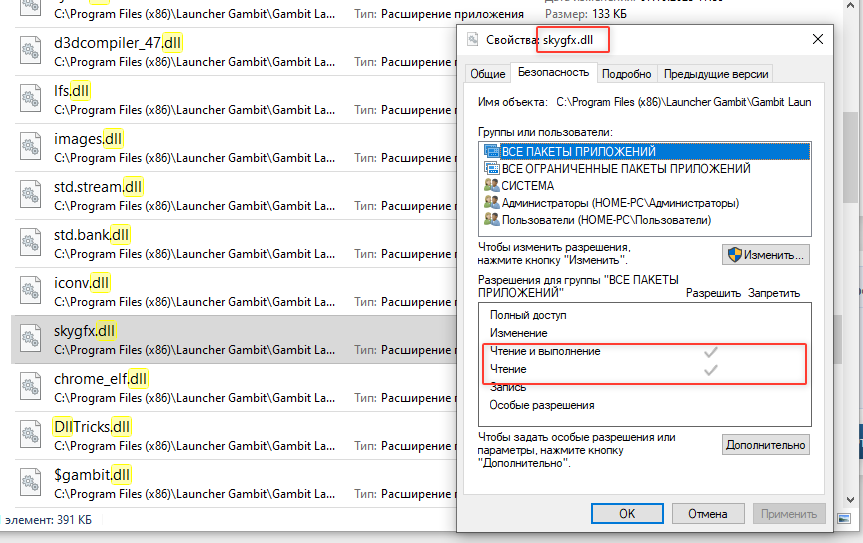
Task: Click the DllTricks.dll file icon
Action: coord(30,435)
